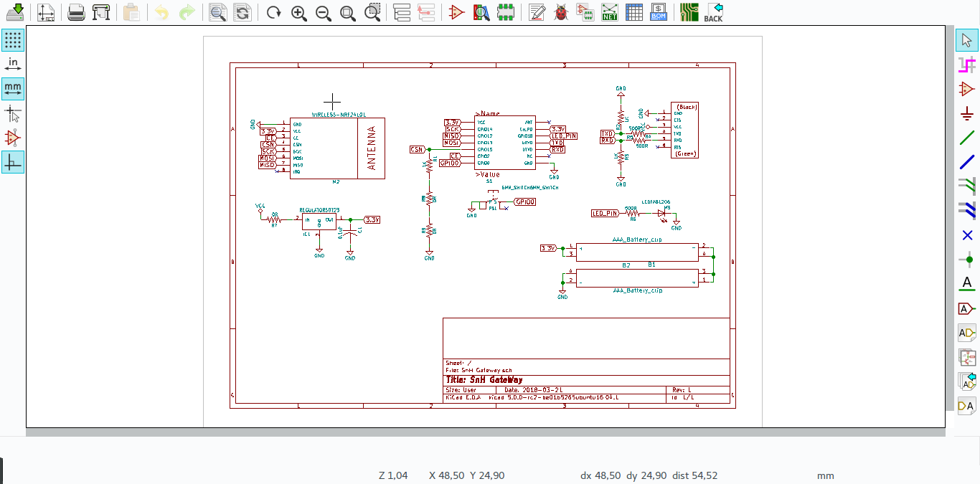Browse symbol libraries with the magnifier icon
The width and height of the screenshot is (980, 484).
tap(483, 12)
